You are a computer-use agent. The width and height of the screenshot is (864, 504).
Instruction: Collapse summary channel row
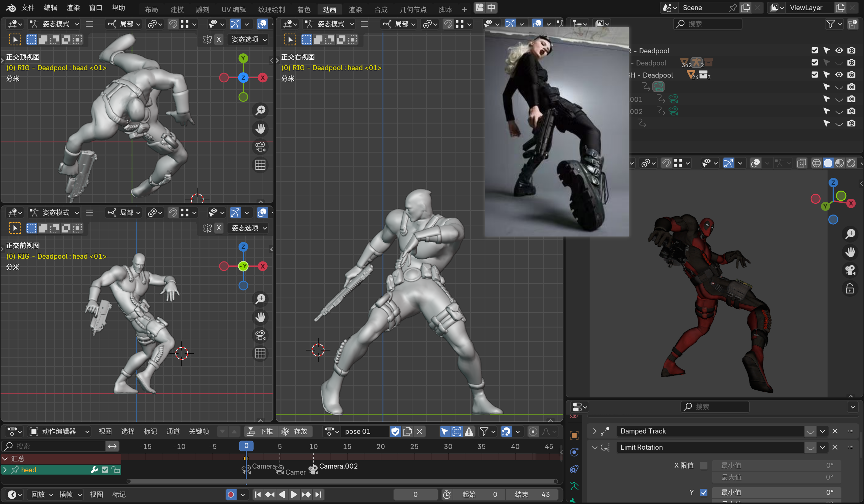(x=5, y=458)
